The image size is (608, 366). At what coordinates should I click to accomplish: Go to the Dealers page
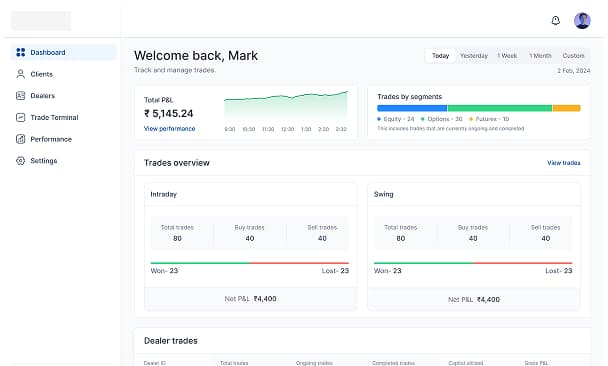(x=43, y=96)
